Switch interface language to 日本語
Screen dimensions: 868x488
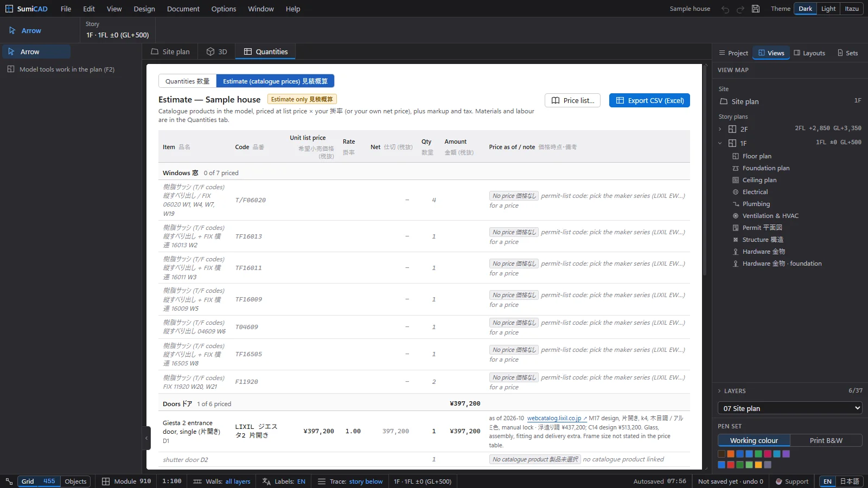click(x=850, y=481)
